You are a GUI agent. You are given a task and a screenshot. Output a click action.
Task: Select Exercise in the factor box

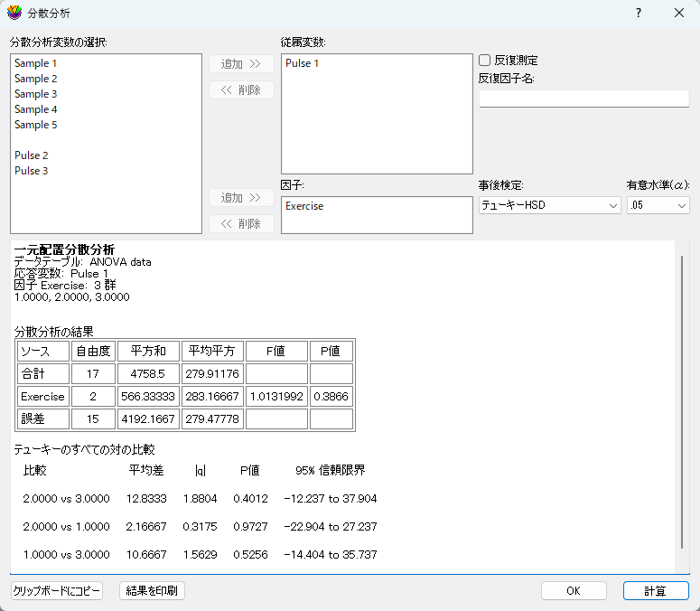pyautogui.click(x=304, y=206)
